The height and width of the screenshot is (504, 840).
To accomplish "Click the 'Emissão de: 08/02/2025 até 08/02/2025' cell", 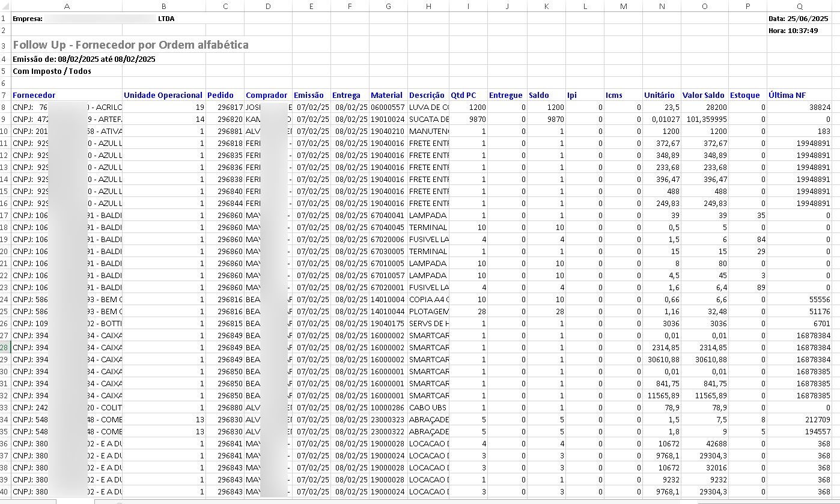I will click(84, 59).
